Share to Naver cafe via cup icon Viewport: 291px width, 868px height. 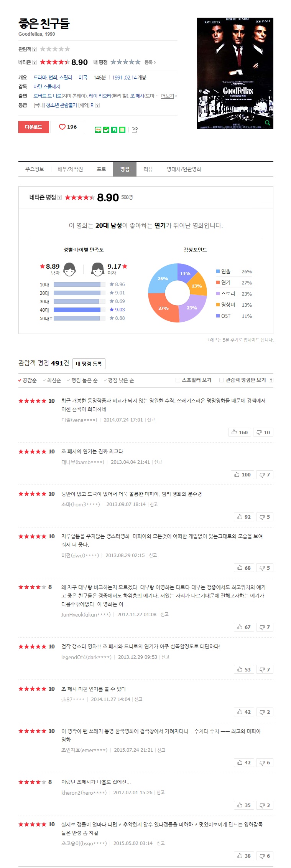click(x=106, y=130)
